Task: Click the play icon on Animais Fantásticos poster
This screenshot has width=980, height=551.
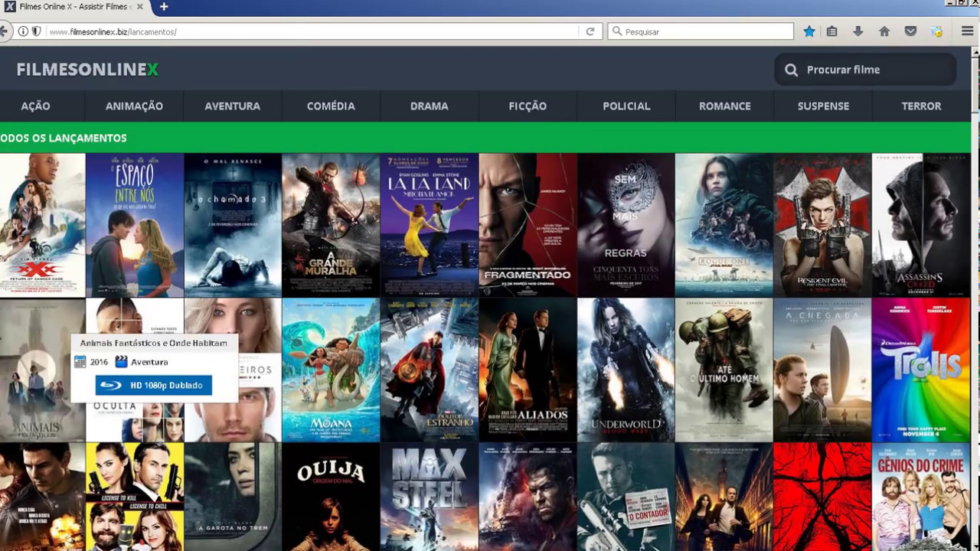Action: point(36,369)
